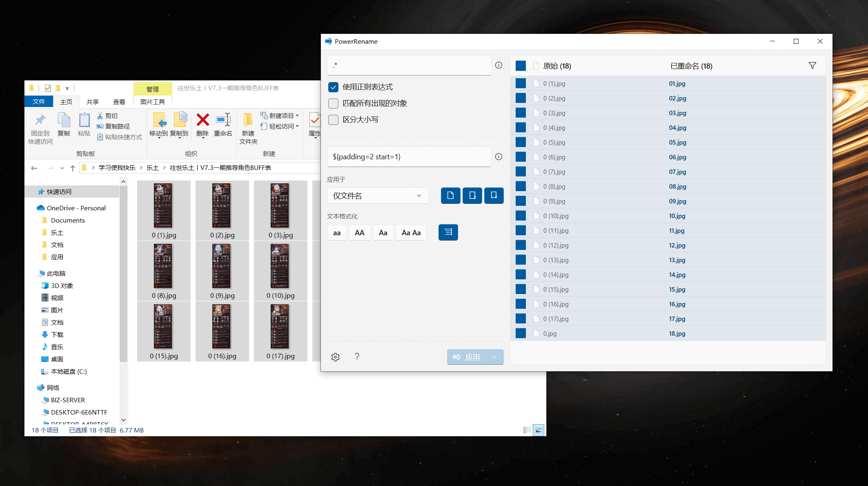The height and width of the screenshot is (486, 868).
Task: Click lowercase aa format button
Action: click(x=337, y=232)
